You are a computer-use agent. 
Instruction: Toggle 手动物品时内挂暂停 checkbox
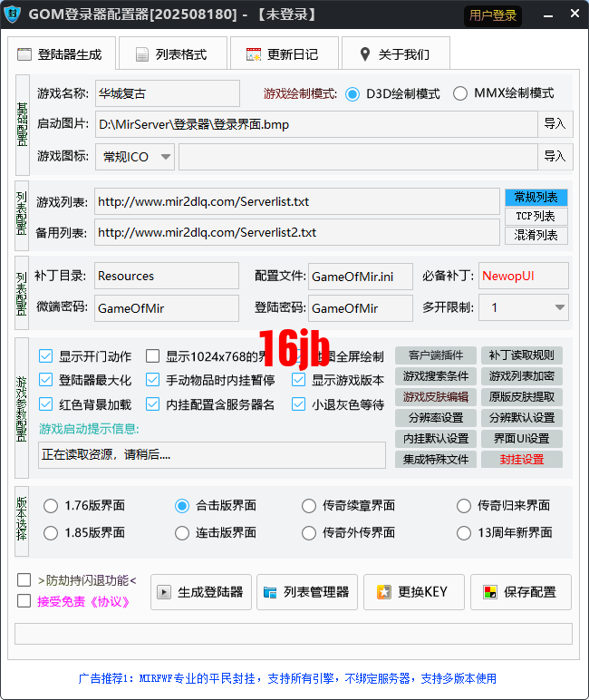(x=152, y=380)
